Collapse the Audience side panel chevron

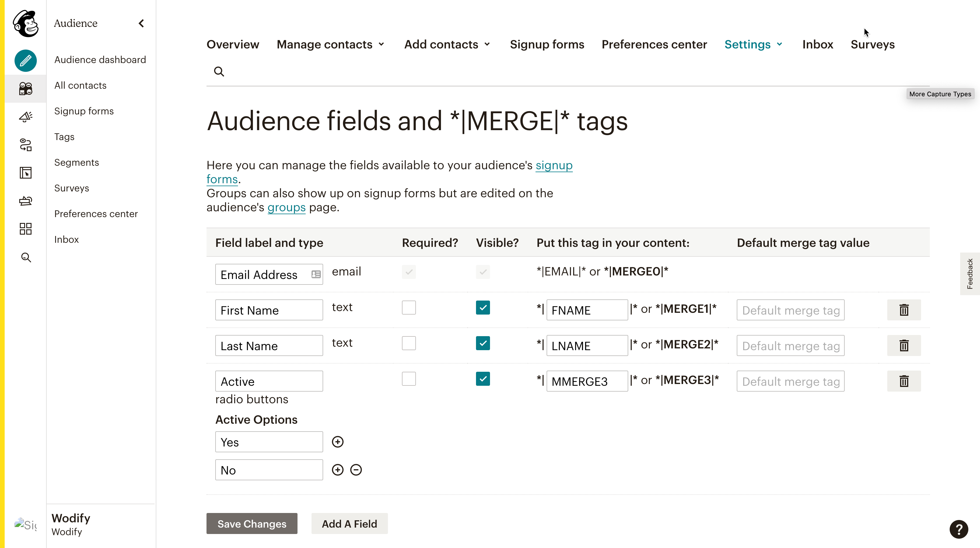[141, 24]
